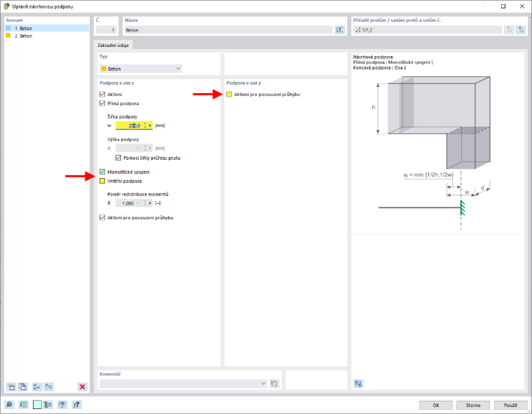Close the Upravit návrhovou podporu dialog
Viewport: 532px width, 414px height.
[522, 6]
